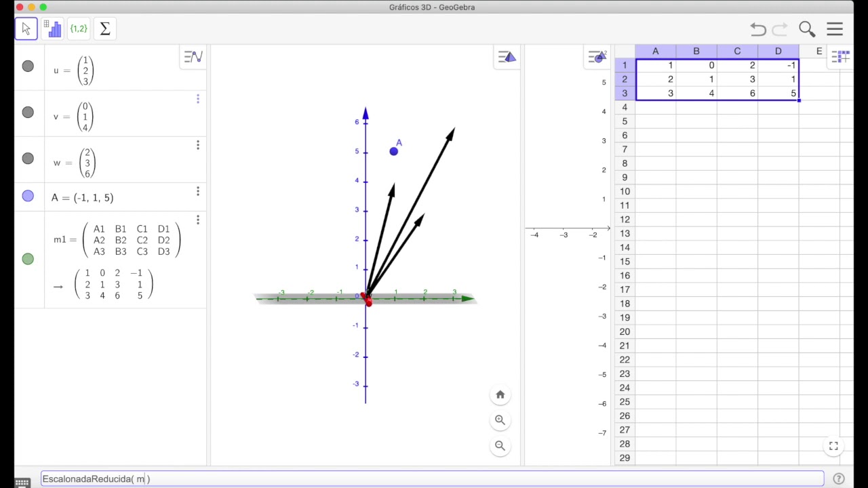Open the main hamburger menu

(835, 29)
